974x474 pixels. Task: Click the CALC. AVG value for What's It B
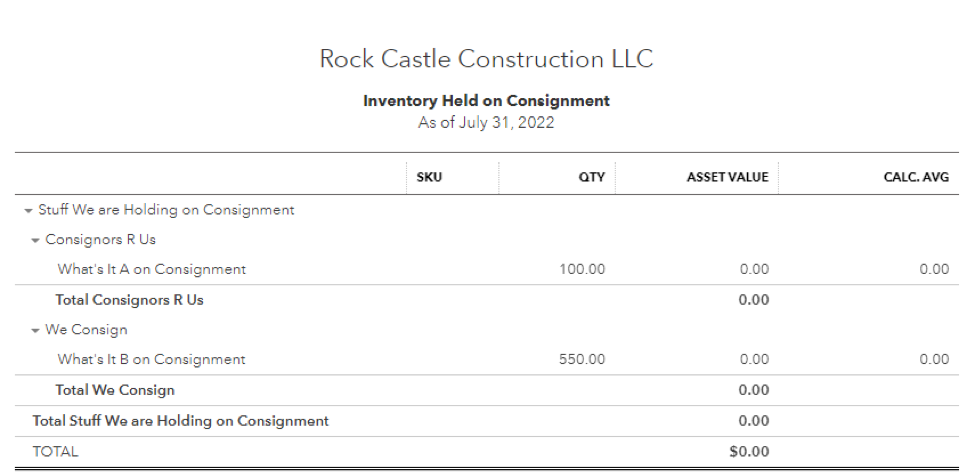tap(934, 360)
